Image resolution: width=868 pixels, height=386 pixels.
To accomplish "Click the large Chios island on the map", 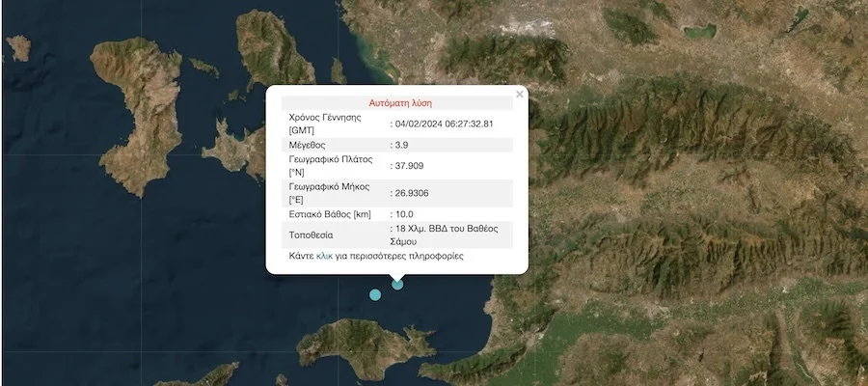I will 145,106.
